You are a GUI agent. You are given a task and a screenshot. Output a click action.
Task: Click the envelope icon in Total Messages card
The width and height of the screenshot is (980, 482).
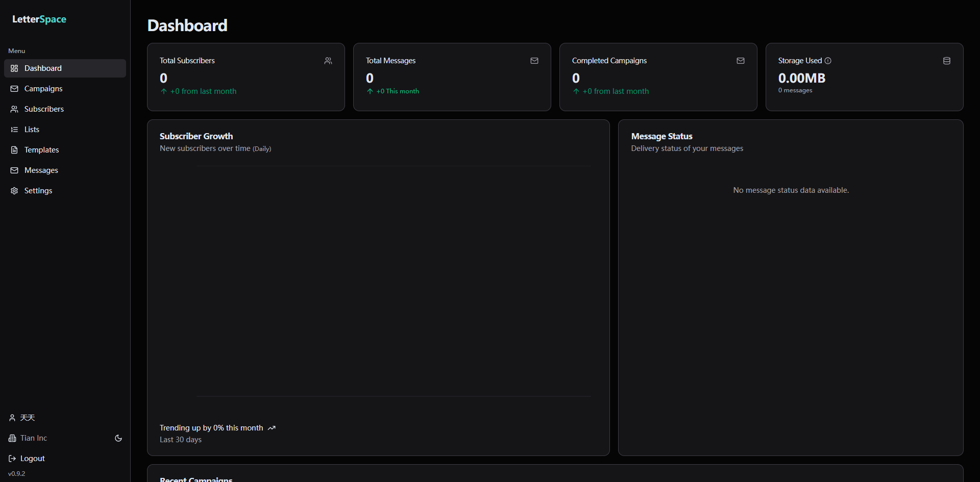point(534,61)
